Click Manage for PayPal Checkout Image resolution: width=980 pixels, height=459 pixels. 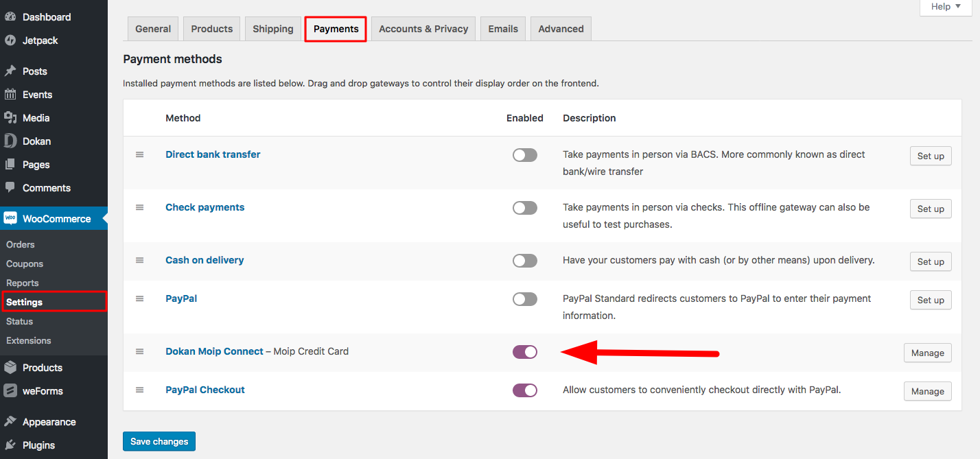(928, 392)
